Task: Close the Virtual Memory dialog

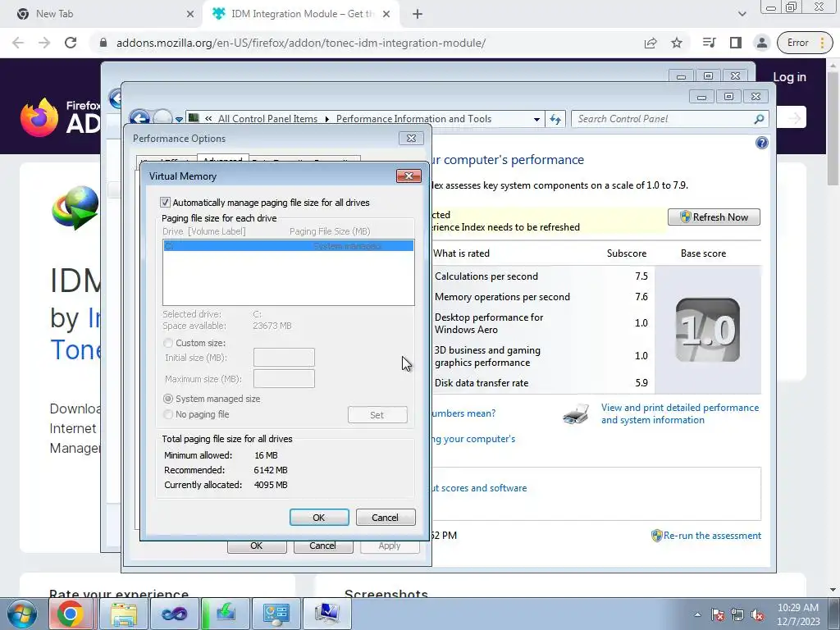Action: click(x=409, y=176)
